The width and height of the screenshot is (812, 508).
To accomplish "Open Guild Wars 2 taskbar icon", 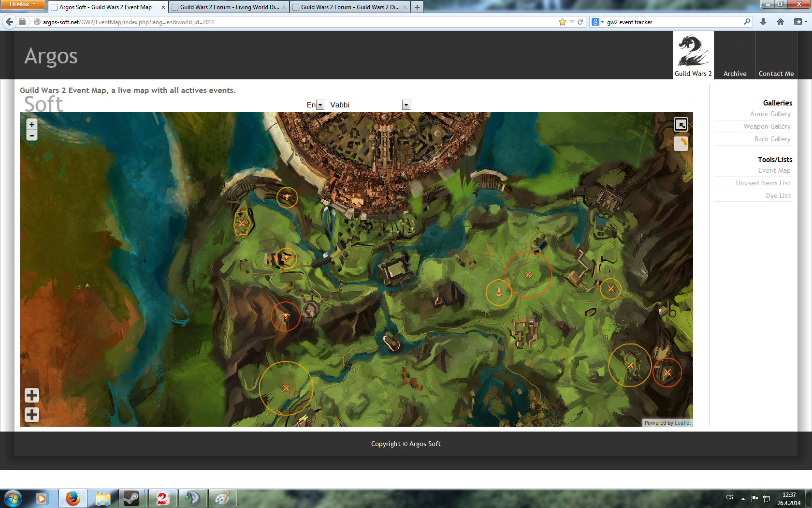I will click(x=162, y=498).
